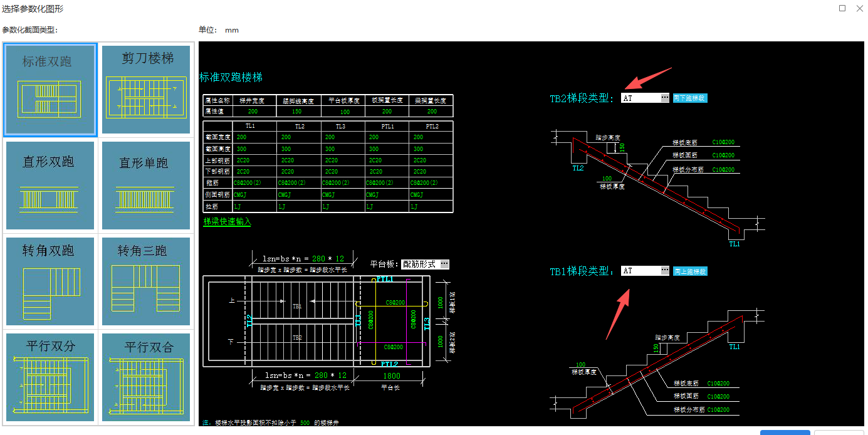868x435 pixels.
Task: Choose the 直形单跑 section type
Action: click(x=146, y=186)
